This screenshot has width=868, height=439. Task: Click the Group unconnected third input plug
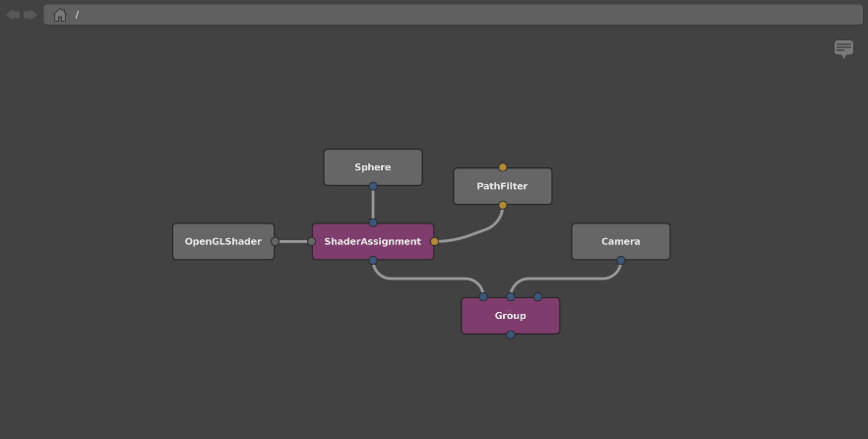coord(537,296)
